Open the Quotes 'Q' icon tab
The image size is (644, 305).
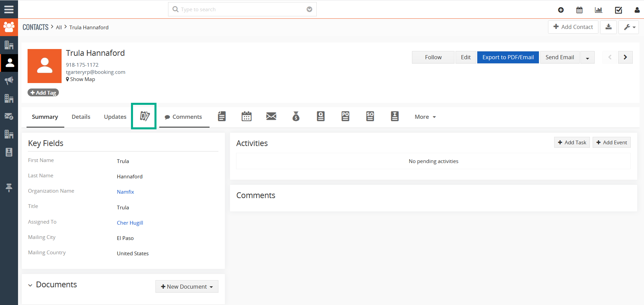click(x=320, y=116)
